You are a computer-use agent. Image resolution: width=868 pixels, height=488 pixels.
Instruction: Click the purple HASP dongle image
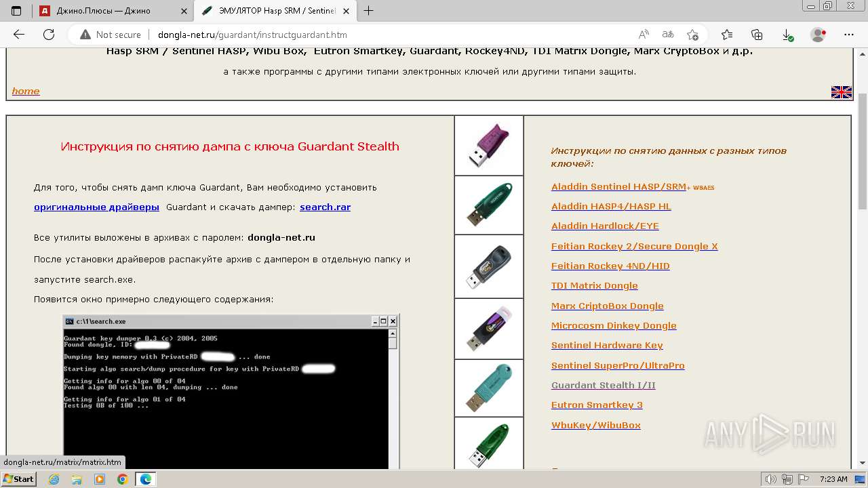coord(488,145)
